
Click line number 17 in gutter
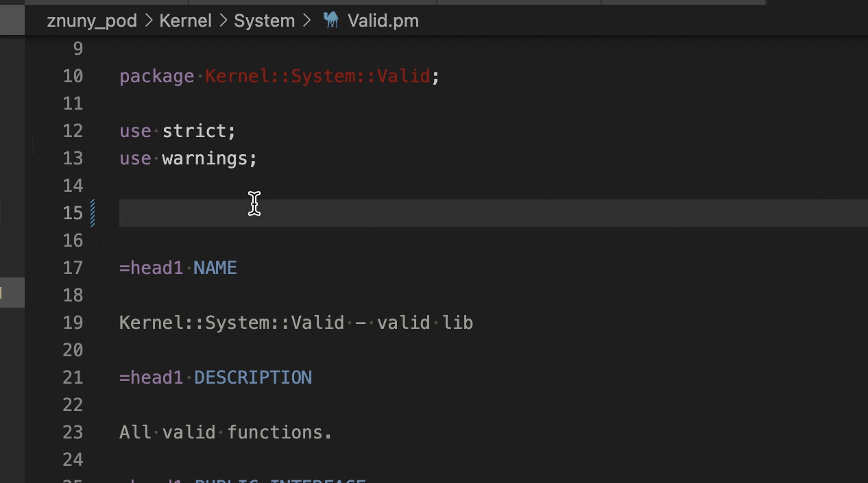[73, 268]
